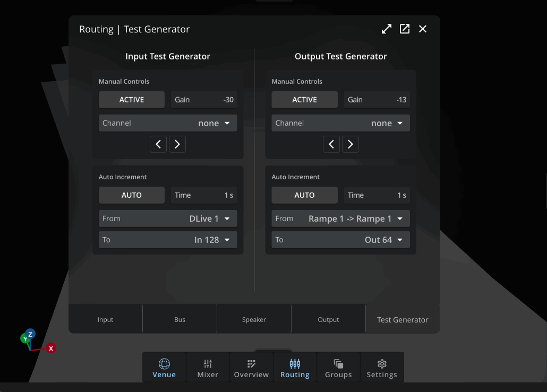
Task: Toggle AUTO increment for Output Test Generator
Action: coord(304,195)
